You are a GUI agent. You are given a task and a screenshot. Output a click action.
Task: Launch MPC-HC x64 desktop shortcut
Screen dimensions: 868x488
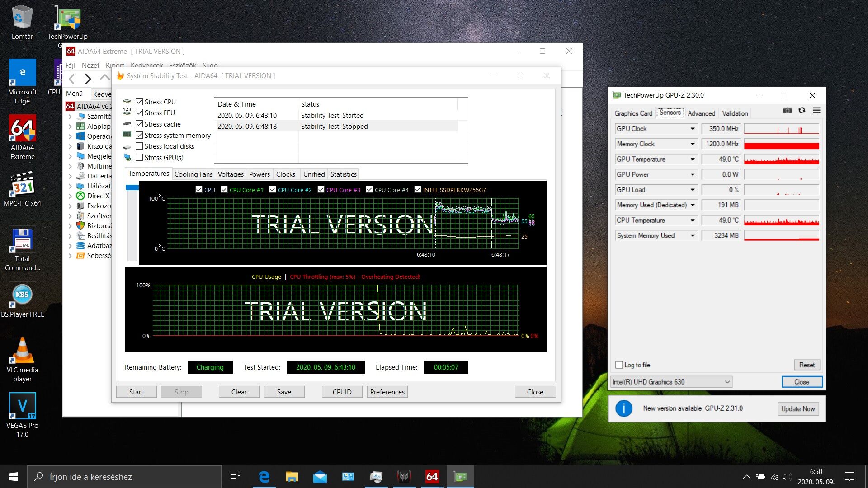(22, 189)
